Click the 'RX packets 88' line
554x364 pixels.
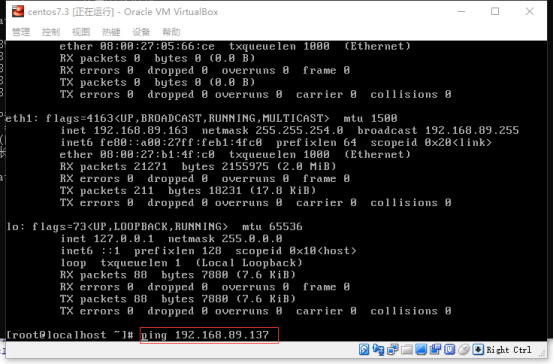click(178, 275)
